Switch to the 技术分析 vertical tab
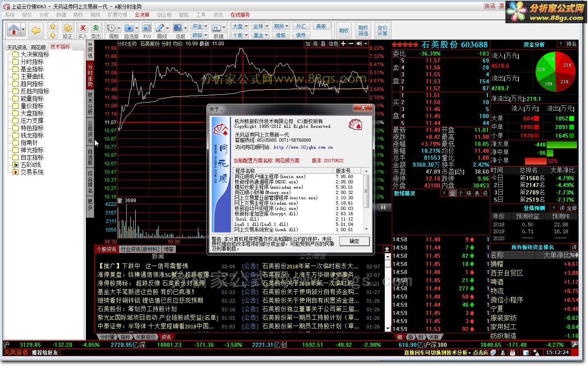This screenshot has height=366, width=588. click(x=90, y=103)
